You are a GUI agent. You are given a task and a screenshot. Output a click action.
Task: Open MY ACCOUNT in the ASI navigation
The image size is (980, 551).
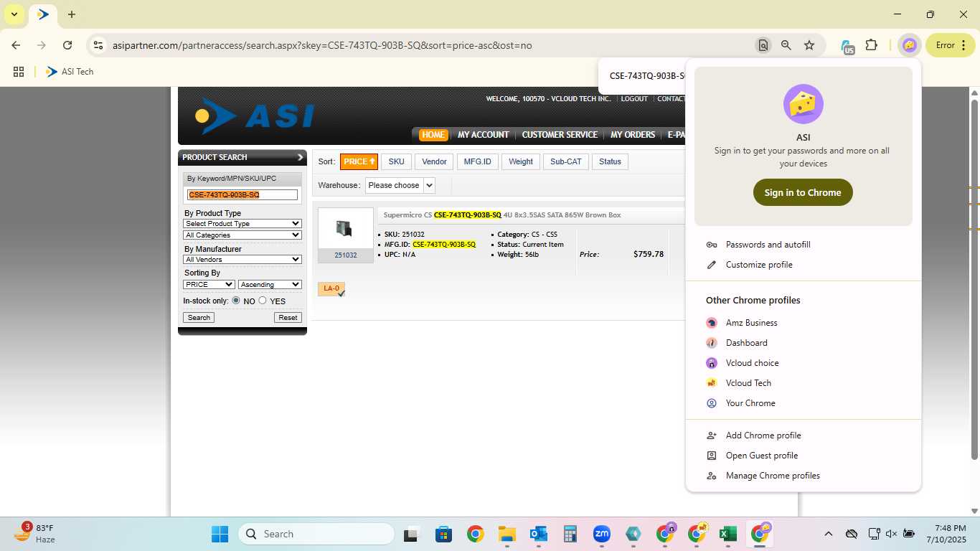484,135
